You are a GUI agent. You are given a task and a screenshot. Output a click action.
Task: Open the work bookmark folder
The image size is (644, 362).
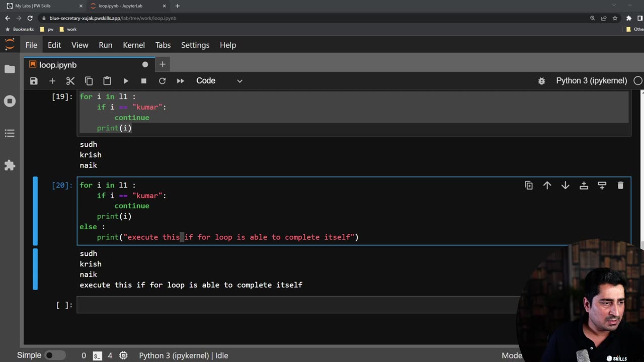[x=68, y=29]
